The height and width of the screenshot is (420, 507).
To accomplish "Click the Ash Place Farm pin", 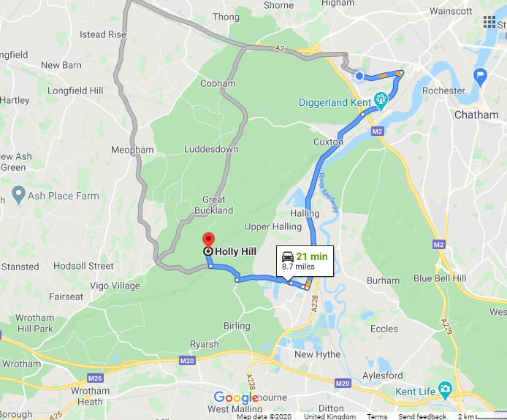I will pos(18,194).
